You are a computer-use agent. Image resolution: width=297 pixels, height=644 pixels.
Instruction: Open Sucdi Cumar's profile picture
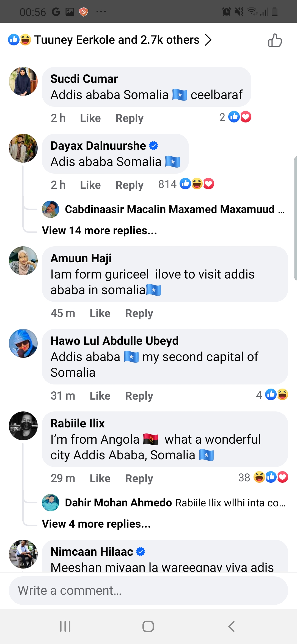coord(23,81)
